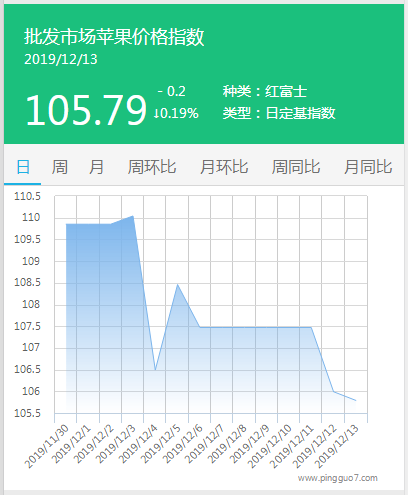Screen dimensions: 408x495
Task: Click the chart spike point on 2019/12/5
Action: 177,284
